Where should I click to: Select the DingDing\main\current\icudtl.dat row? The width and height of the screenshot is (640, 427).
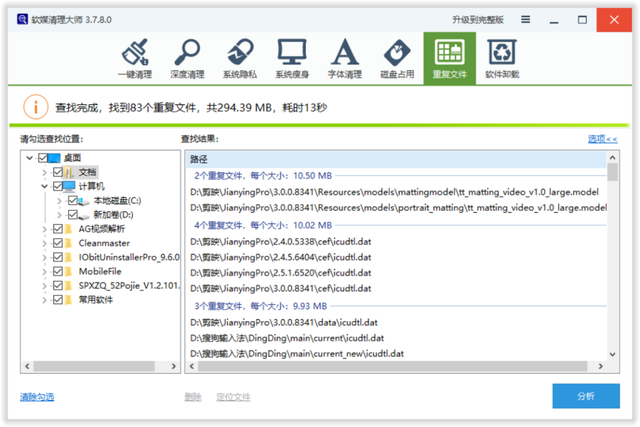(396, 338)
